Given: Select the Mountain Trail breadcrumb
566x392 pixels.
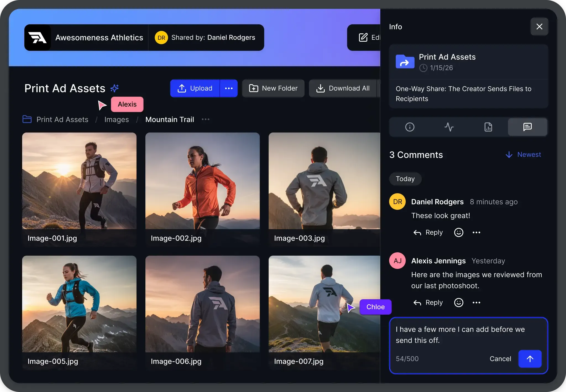Looking at the screenshot, I should (169, 119).
